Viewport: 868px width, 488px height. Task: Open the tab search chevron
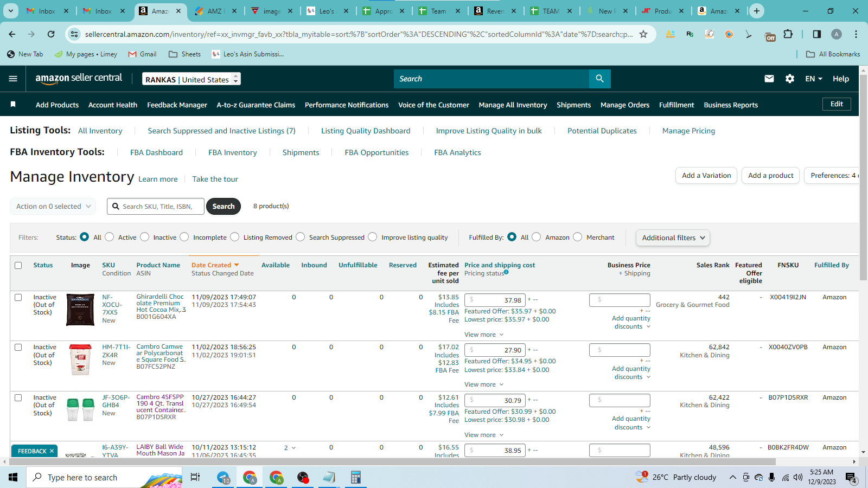click(x=11, y=11)
